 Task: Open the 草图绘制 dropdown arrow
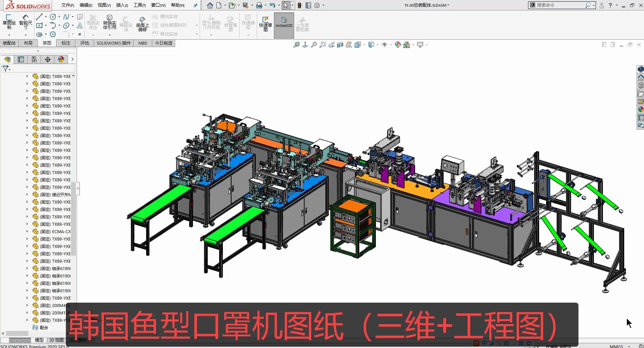click(9, 35)
